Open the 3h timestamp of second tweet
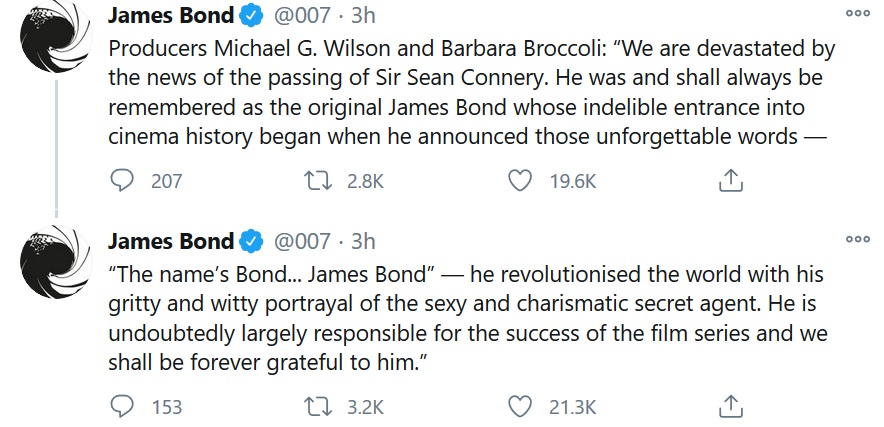Image resolution: width=884 pixels, height=427 pixels. click(364, 241)
